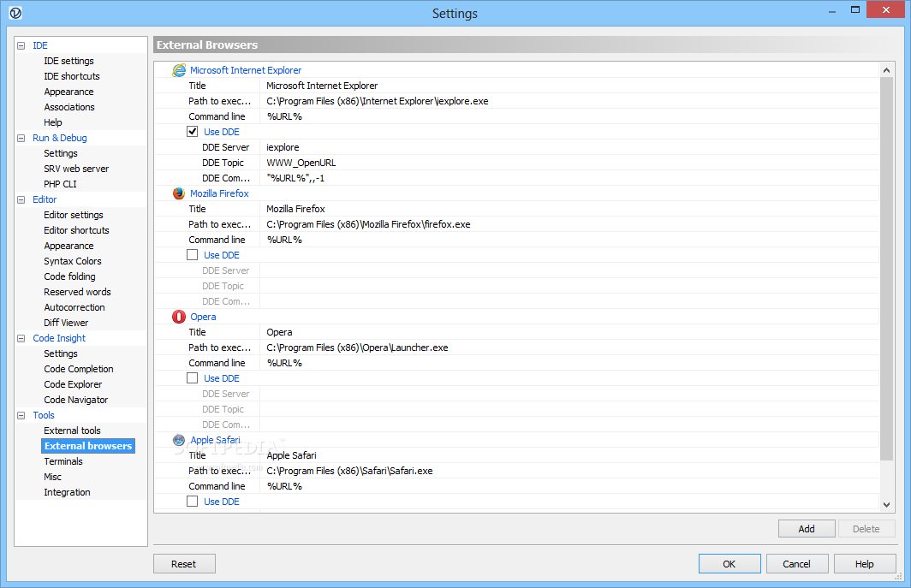Open Diff Viewer settings
Image resolution: width=911 pixels, height=588 pixels.
coord(66,323)
